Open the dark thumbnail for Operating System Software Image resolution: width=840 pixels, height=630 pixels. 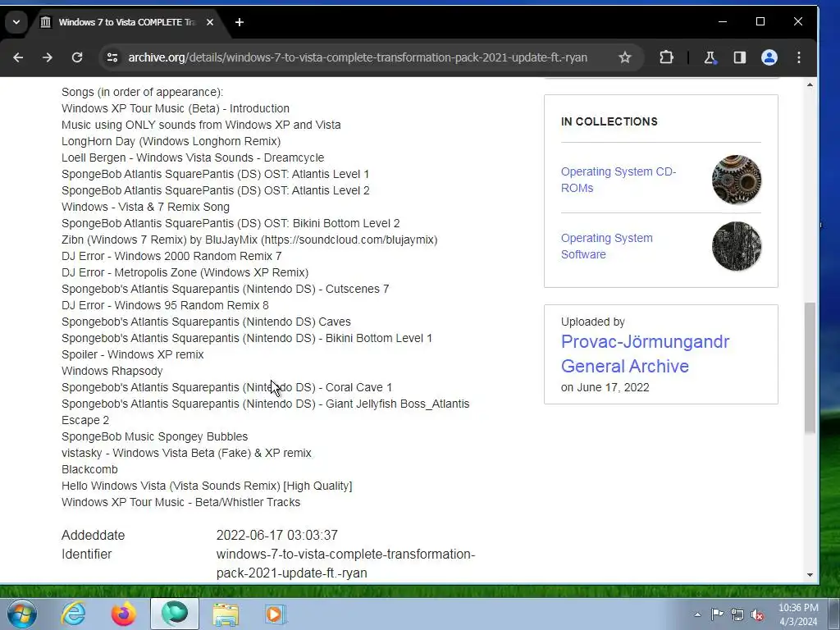[737, 246]
